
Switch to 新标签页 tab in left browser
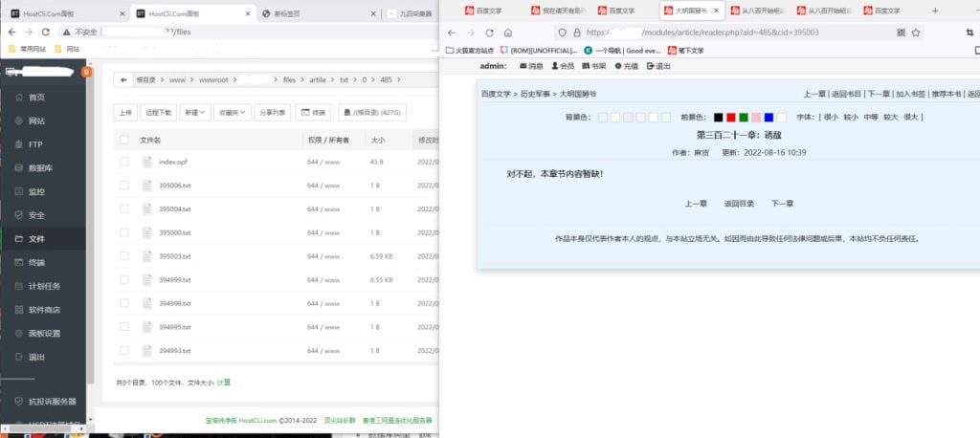point(319,13)
